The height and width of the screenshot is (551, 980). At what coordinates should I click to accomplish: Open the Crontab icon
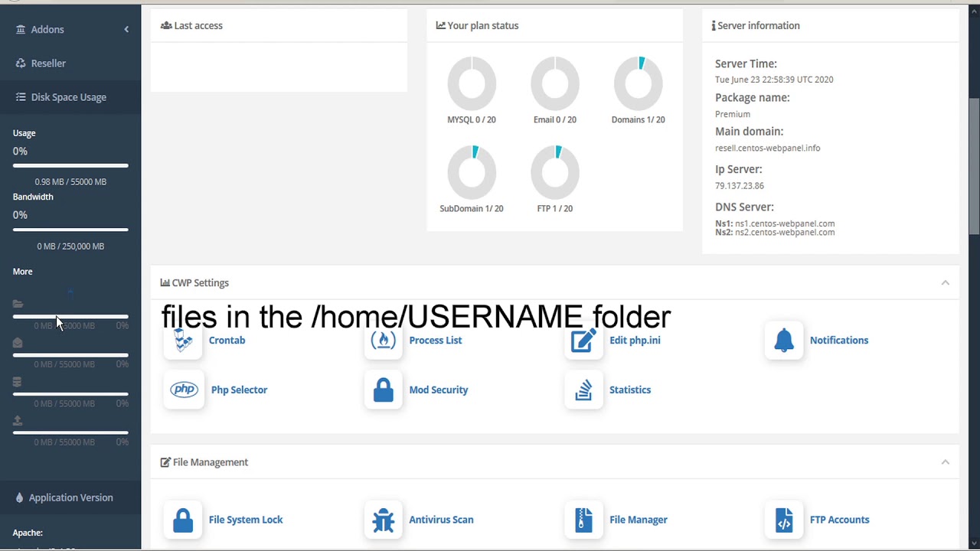(x=184, y=340)
